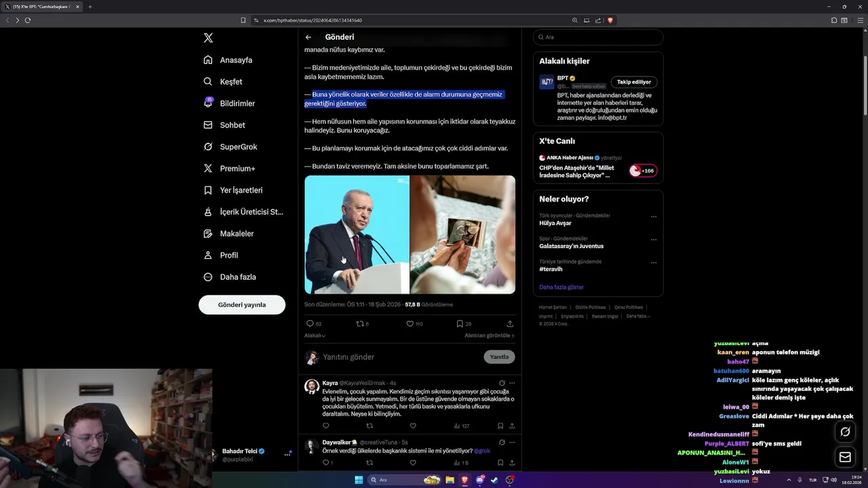Like Daywalker's reply
Viewport: 868px width, 488px height.
coord(413,463)
